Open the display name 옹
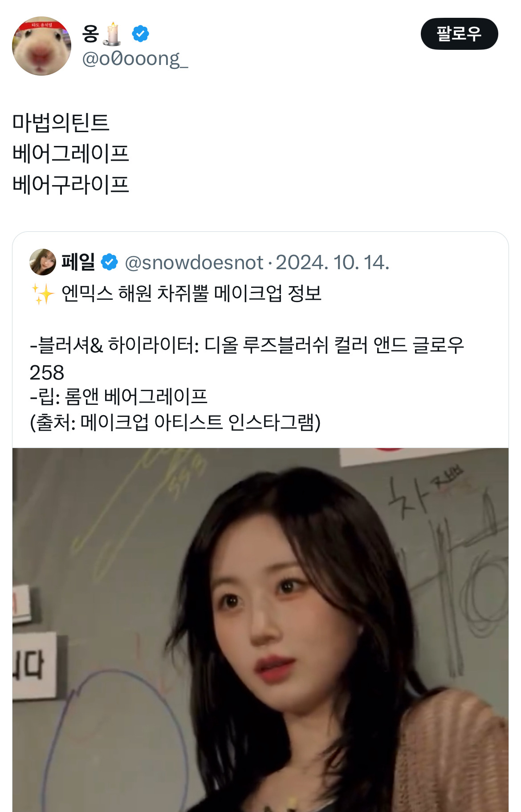The width and height of the screenshot is (521, 812). point(91,34)
